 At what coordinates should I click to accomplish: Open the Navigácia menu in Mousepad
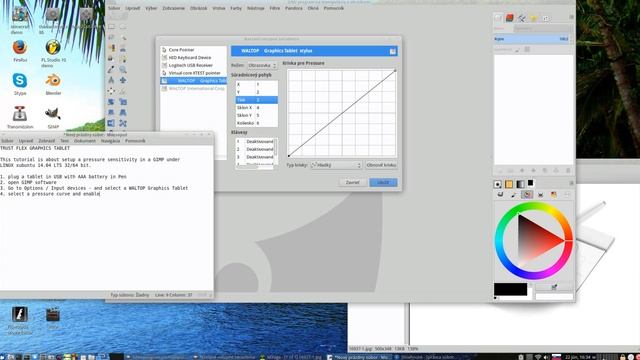pos(110,141)
